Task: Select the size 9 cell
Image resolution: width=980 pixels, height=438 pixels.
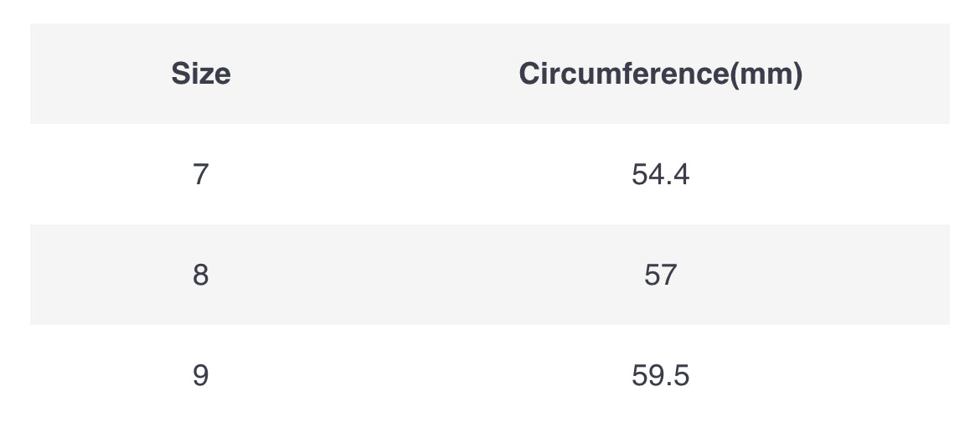Action: (200, 375)
